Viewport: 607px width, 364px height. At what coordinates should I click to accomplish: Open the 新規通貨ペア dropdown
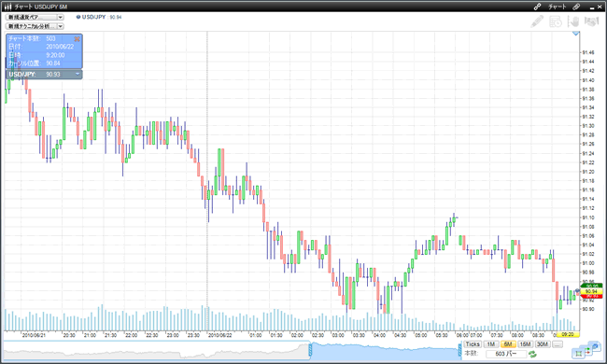(x=35, y=17)
